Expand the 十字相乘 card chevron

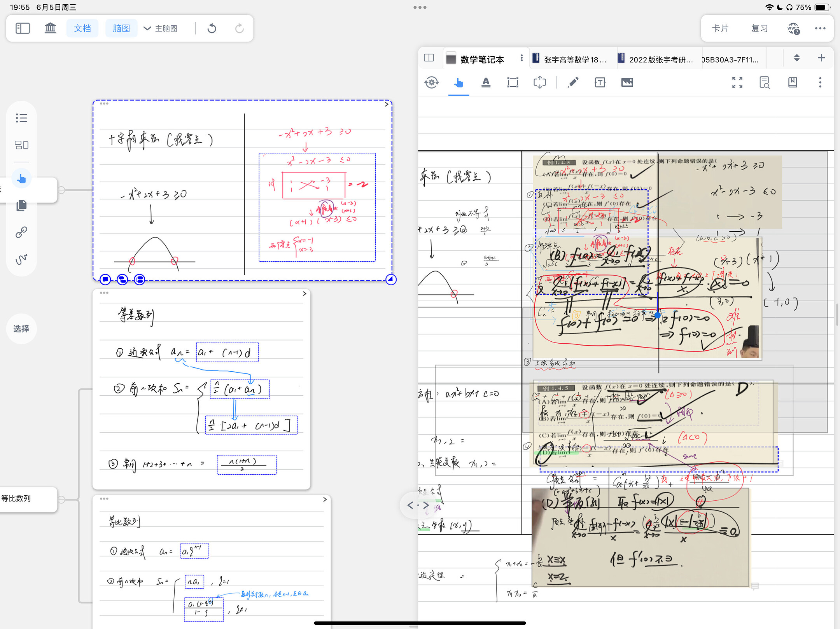click(386, 104)
